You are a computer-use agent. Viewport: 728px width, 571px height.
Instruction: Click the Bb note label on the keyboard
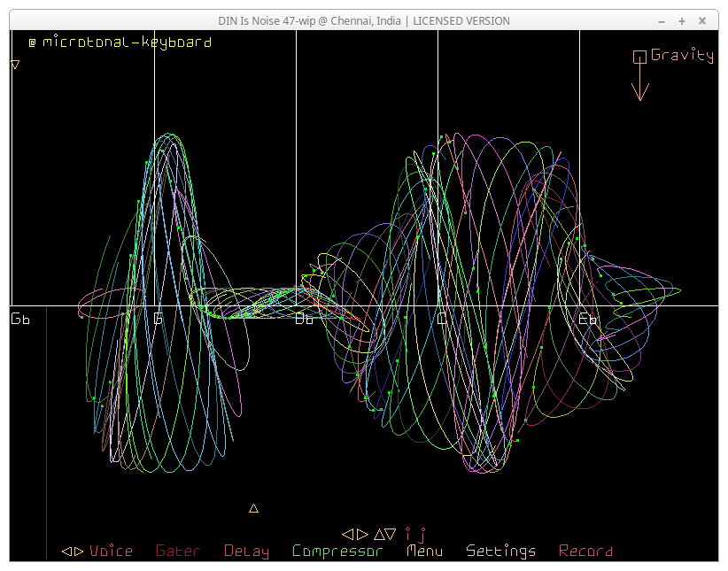point(304,320)
